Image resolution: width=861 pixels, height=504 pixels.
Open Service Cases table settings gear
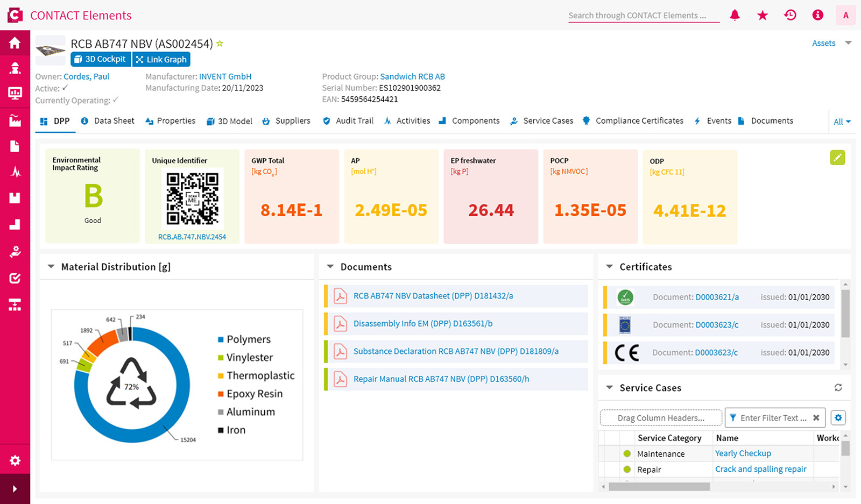838,418
